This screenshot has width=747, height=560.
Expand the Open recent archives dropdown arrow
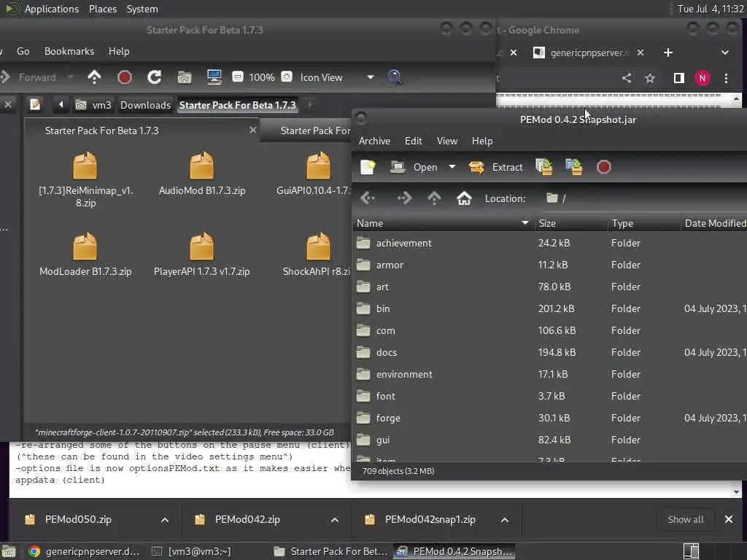452,167
